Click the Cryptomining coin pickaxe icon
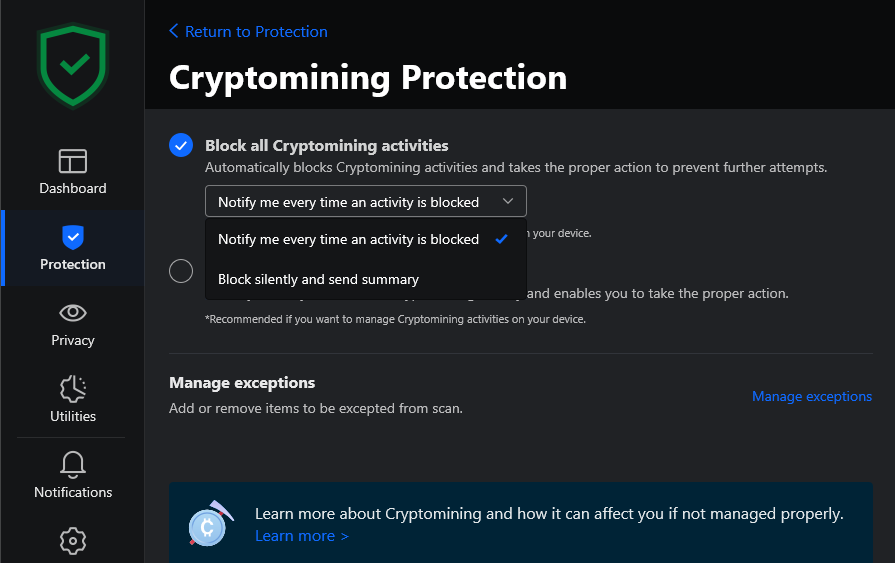Screen dimensions: 895x563 pos(208,525)
